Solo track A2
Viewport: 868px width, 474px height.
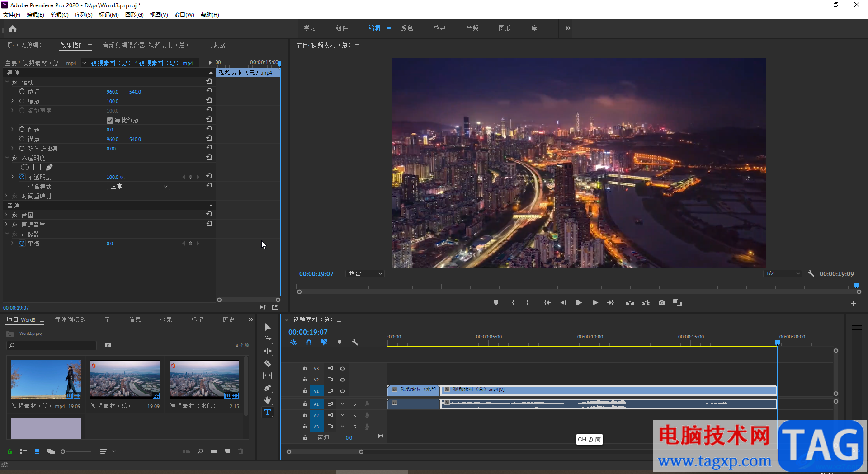click(x=354, y=415)
